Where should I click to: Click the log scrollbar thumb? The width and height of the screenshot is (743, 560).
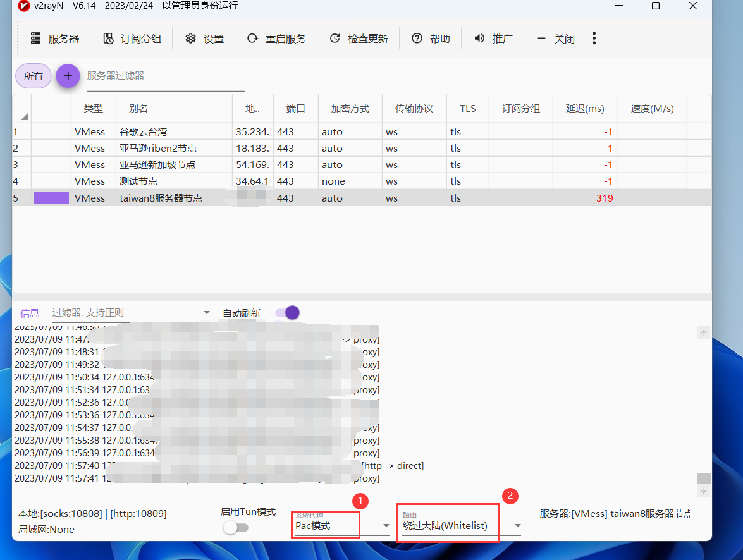[x=704, y=478]
